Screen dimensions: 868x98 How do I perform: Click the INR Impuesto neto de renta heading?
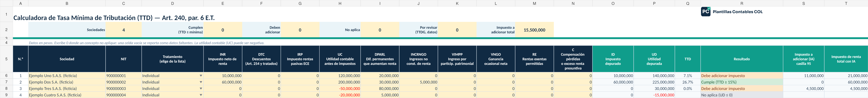tap(223, 59)
